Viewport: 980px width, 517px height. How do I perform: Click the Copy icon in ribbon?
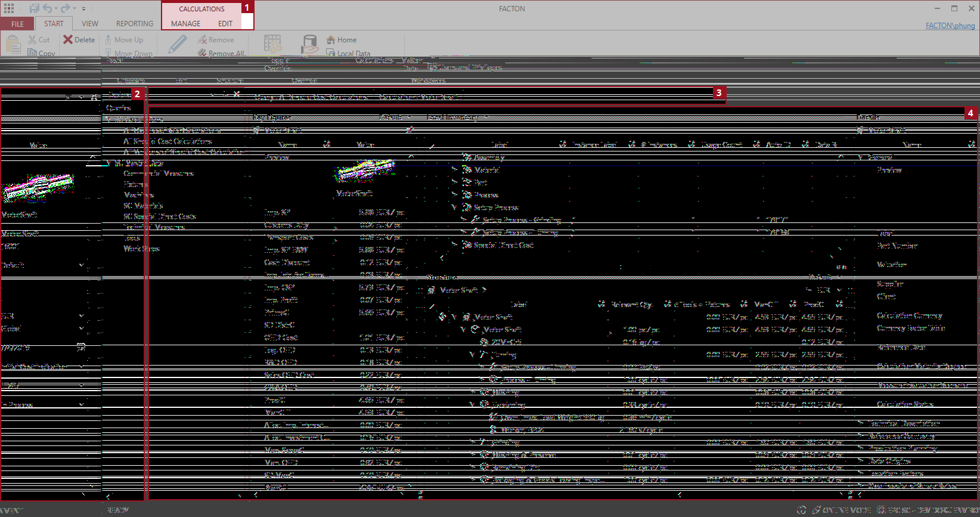point(32,53)
